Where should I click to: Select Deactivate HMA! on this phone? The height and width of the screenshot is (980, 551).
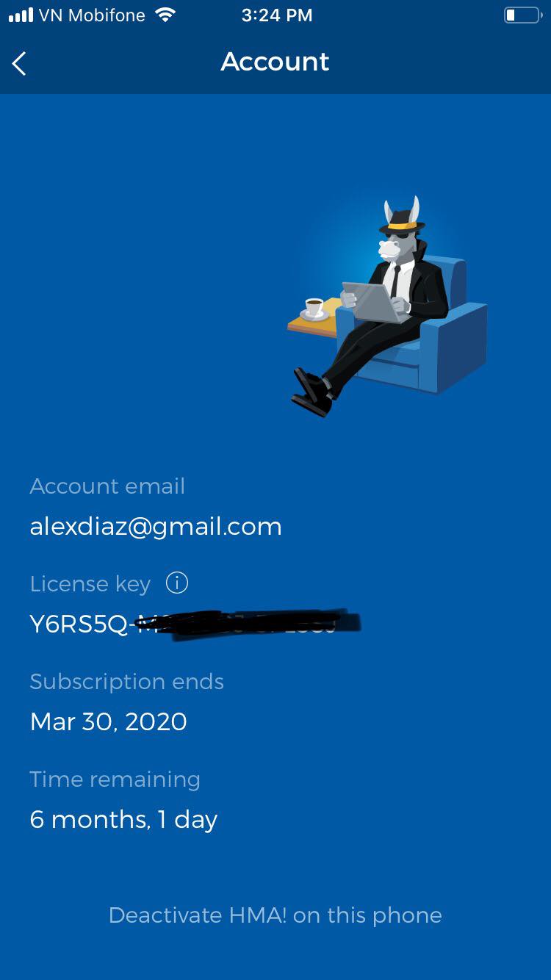tap(275, 915)
